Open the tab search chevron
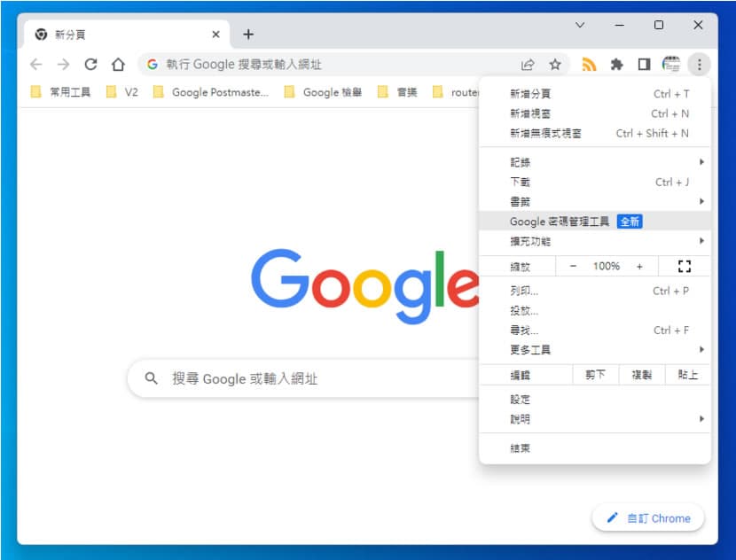Image resolution: width=736 pixels, height=560 pixels. (x=580, y=25)
